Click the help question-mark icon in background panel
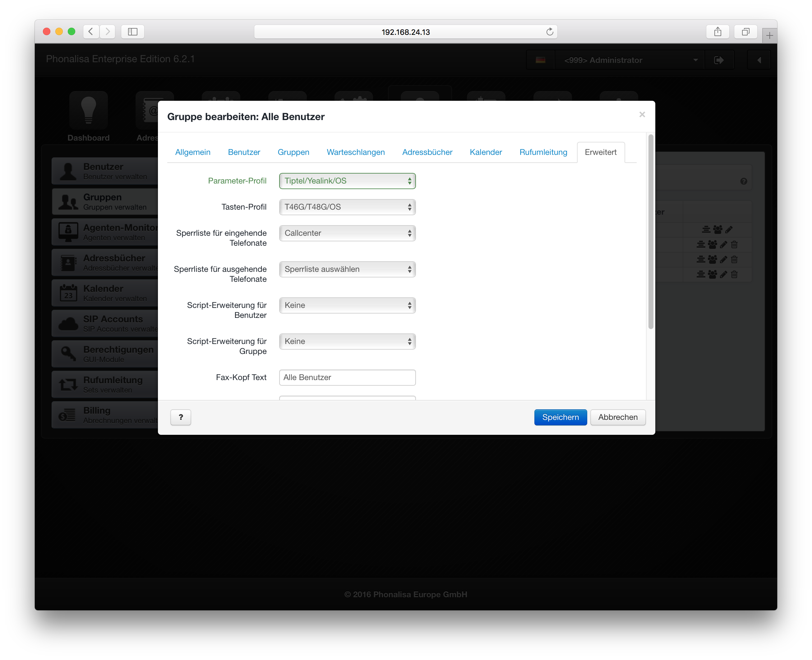The width and height of the screenshot is (812, 660). [743, 181]
